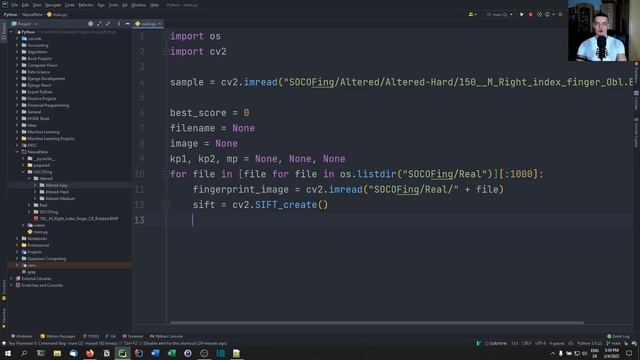The height and width of the screenshot is (360, 640).
Task: Open the Navigate menu
Action: point(53,5)
